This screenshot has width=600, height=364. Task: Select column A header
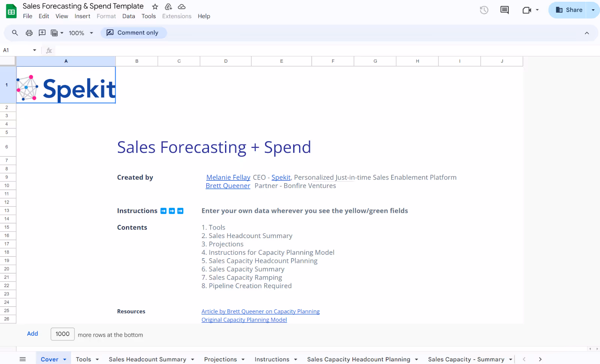(66, 61)
